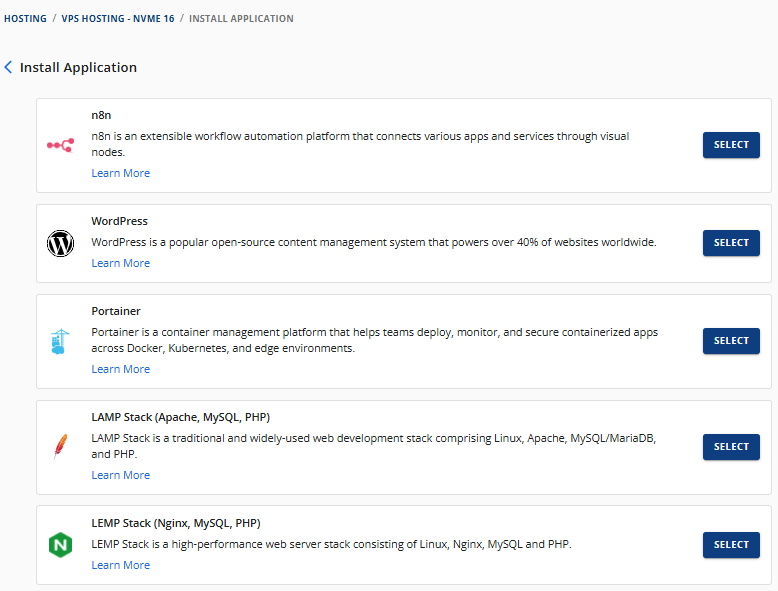Click the Install Application page heading
Viewport: 778px width, 591px height.
78,67
